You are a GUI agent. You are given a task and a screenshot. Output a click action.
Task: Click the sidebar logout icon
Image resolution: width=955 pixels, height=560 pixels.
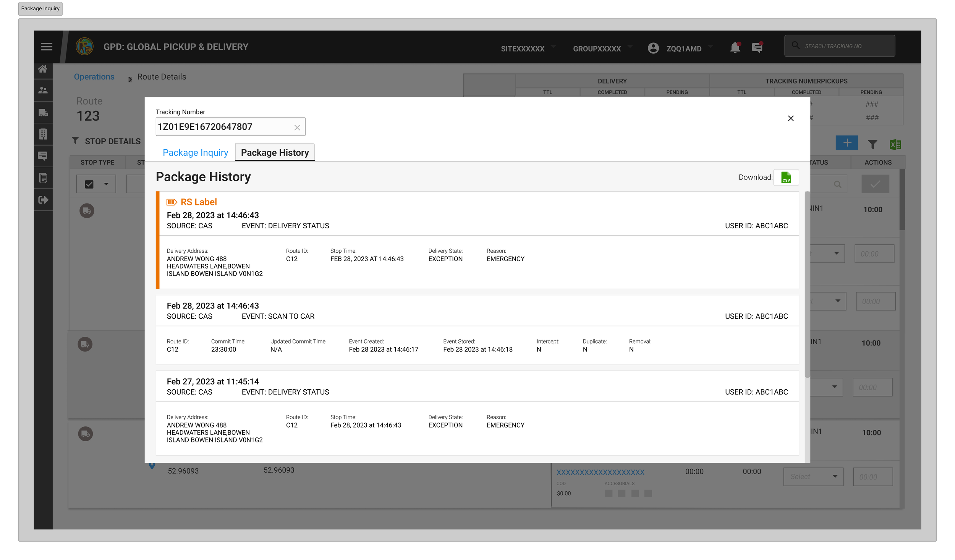[x=43, y=200]
